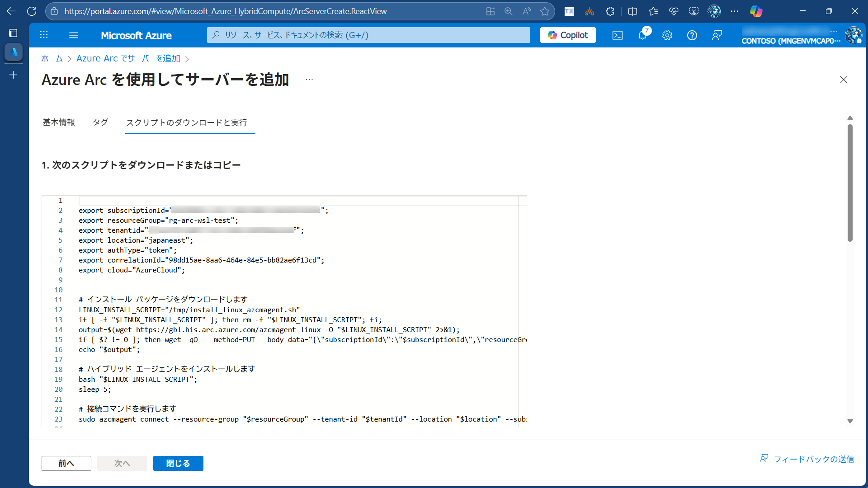Click the sudo azcmagent connect line
The width and height of the screenshot is (868, 488).
(x=302, y=419)
